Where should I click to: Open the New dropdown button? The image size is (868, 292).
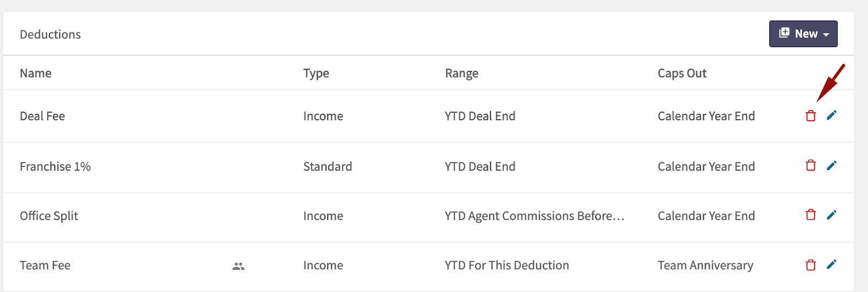point(803,34)
